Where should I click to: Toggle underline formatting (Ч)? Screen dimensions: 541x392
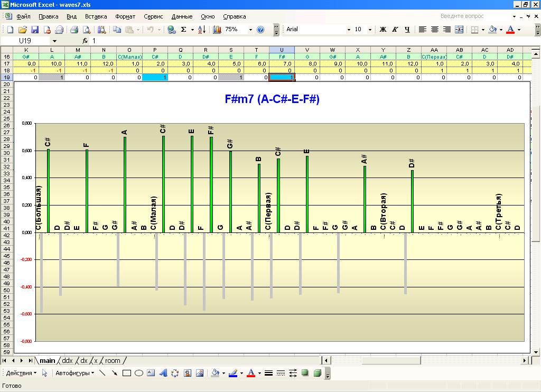pyautogui.click(x=407, y=30)
